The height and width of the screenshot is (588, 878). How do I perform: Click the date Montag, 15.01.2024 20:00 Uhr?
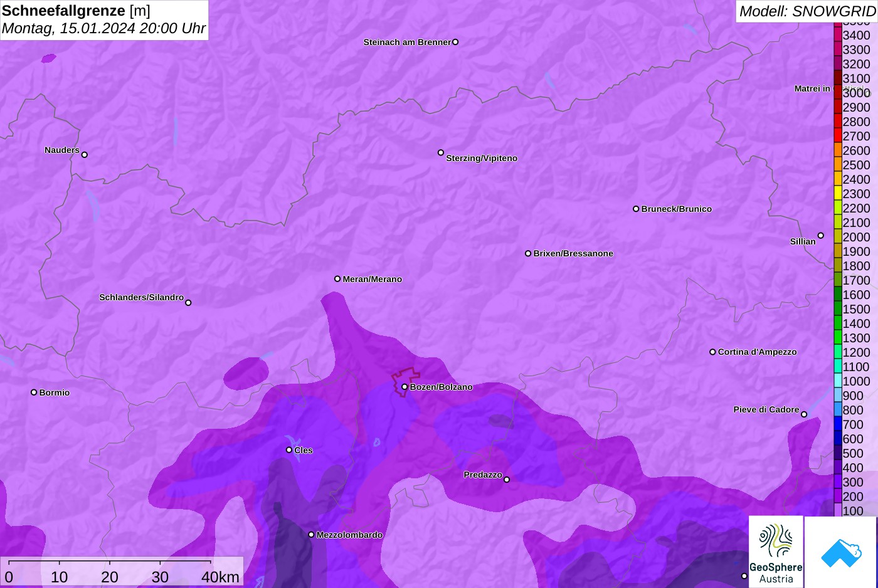103,28
